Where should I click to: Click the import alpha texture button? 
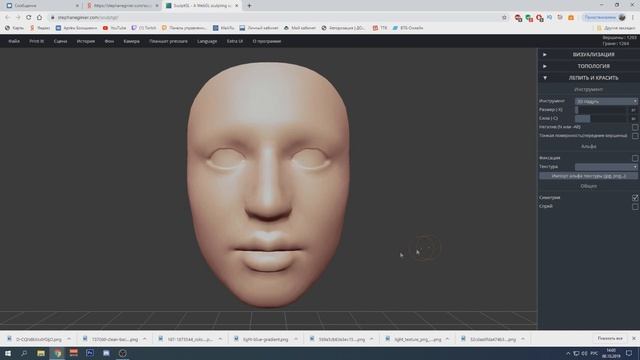click(x=588, y=176)
